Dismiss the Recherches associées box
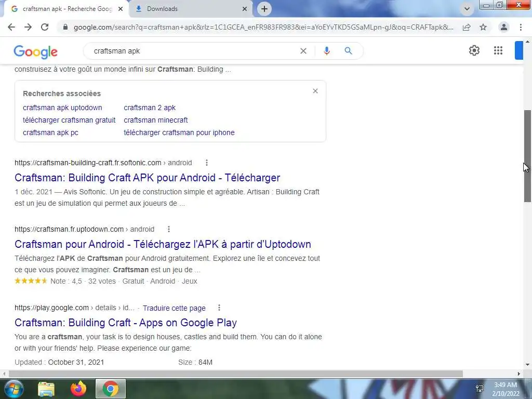 (x=315, y=91)
